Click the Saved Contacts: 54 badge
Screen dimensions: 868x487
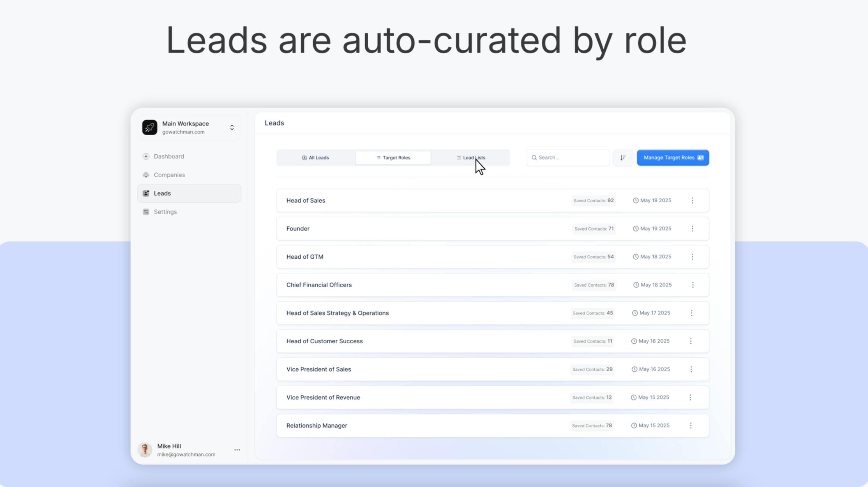coord(594,257)
